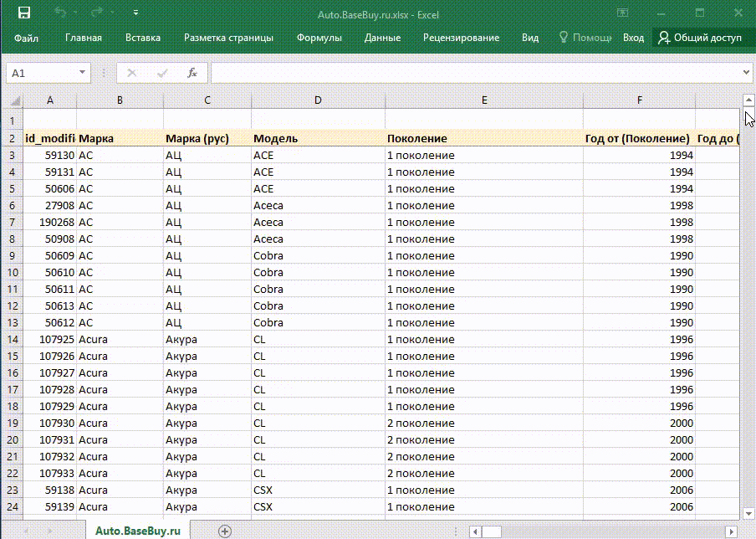The height and width of the screenshot is (539, 756).
Task: Expand the Name Box dropdown arrow
Action: click(x=83, y=73)
